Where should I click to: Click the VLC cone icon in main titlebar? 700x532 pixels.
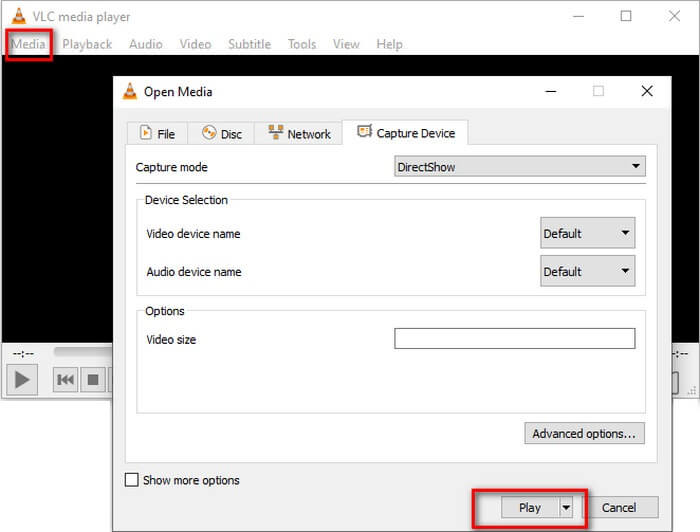(19, 16)
